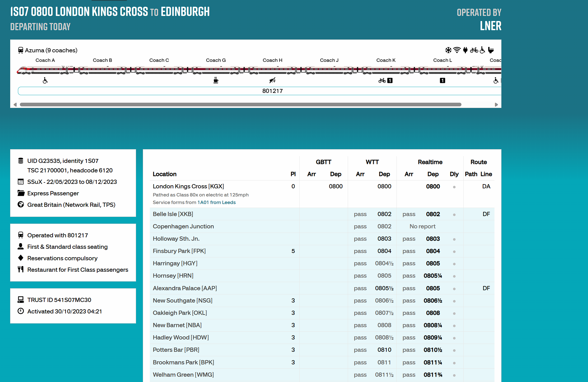
Task: Click the Hornsey [HRN] location
Action: click(x=173, y=276)
